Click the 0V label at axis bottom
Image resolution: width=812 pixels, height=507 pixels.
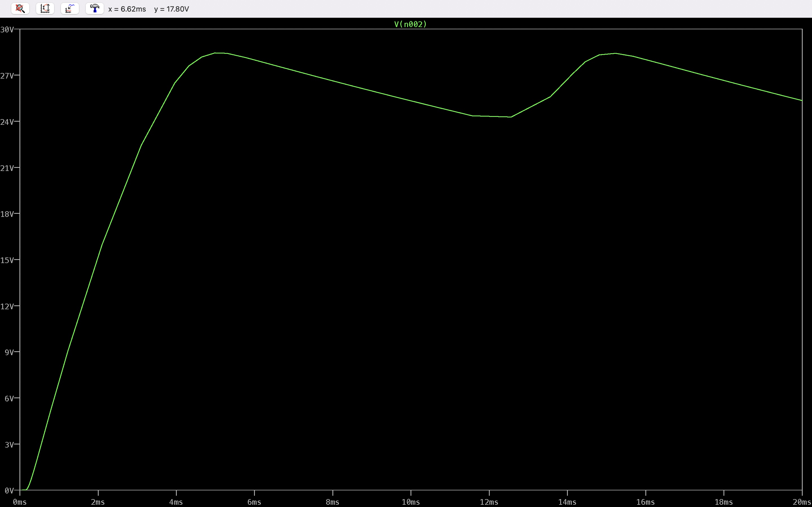(9, 491)
